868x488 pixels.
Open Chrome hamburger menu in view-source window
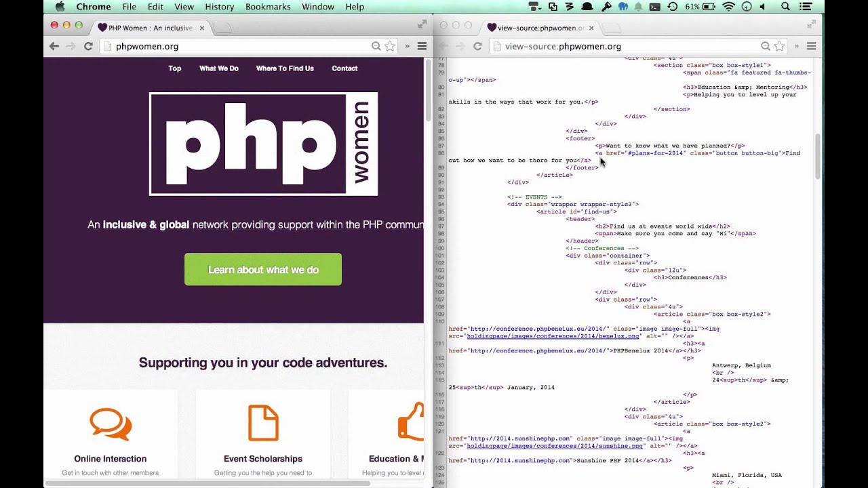click(x=811, y=46)
